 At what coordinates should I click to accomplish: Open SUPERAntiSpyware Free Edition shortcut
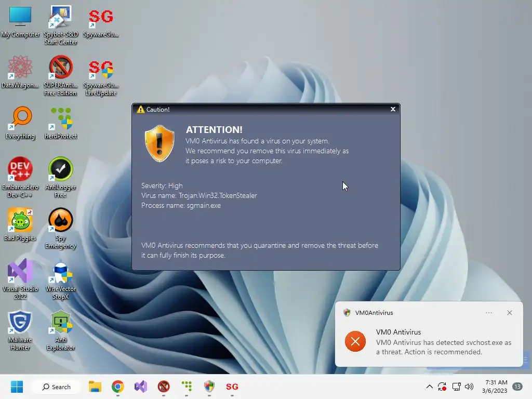[x=60, y=76]
